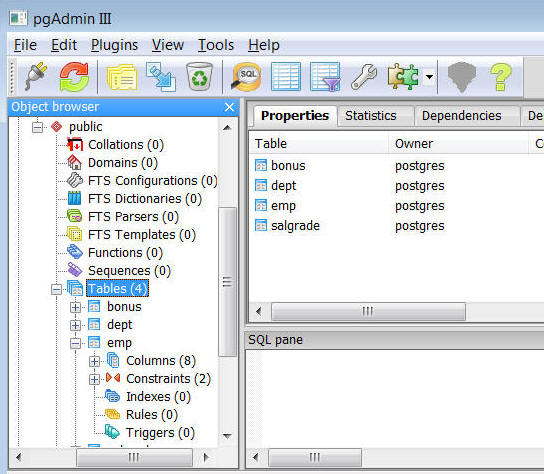The image size is (544, 474).
Task: Click the Constraints (2) bowtie icon
Action: coord(113,378)
